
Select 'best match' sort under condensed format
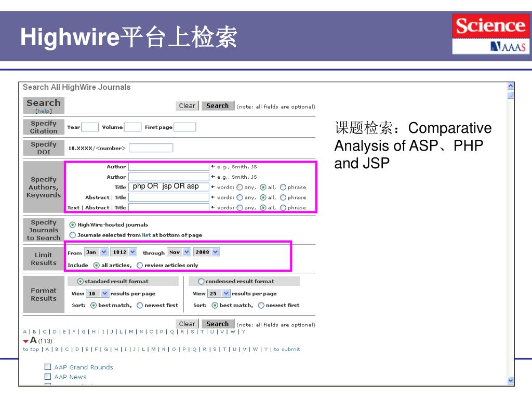pos(215,305)
